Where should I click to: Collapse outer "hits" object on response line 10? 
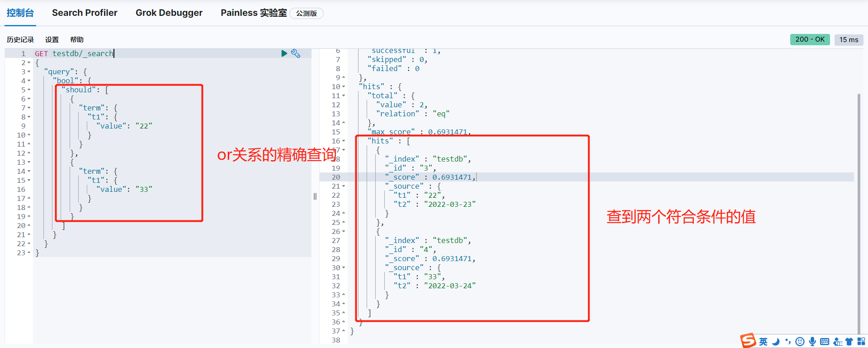click(x=344, y=86)
